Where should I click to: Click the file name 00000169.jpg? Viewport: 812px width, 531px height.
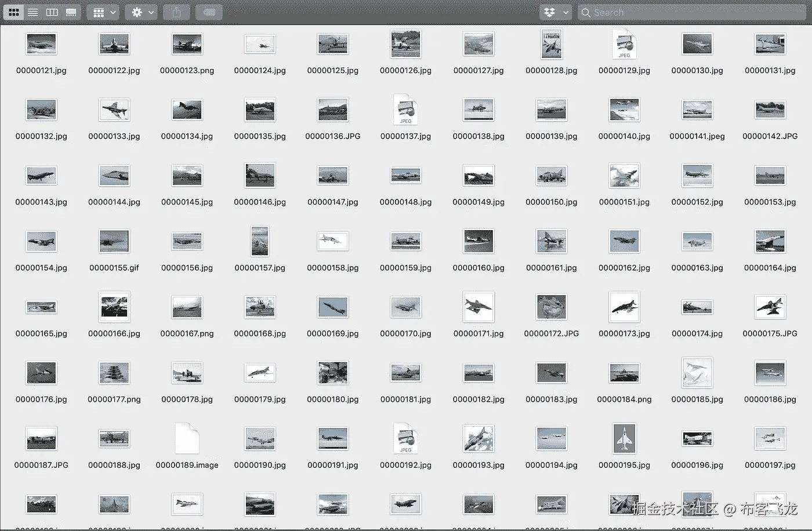(333, 334)
